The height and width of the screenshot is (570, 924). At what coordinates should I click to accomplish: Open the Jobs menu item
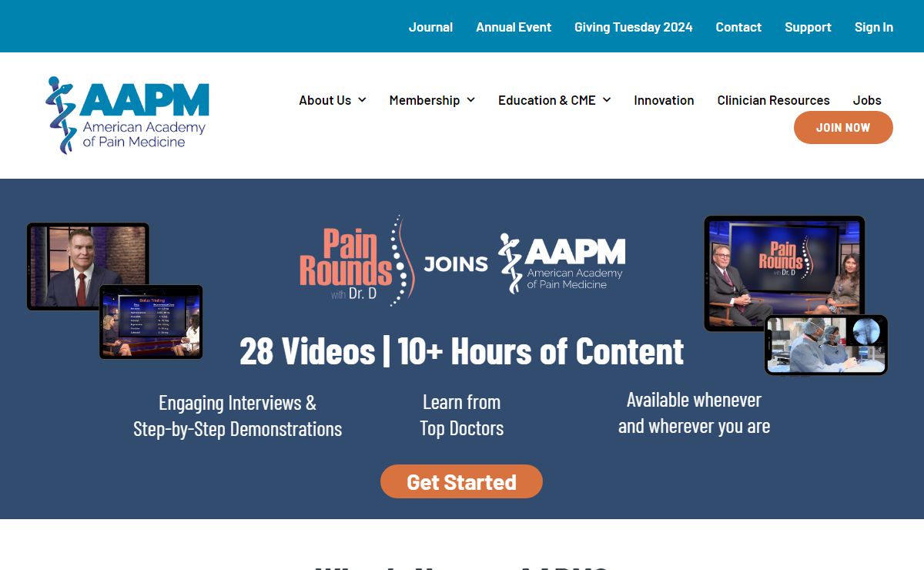867,100
